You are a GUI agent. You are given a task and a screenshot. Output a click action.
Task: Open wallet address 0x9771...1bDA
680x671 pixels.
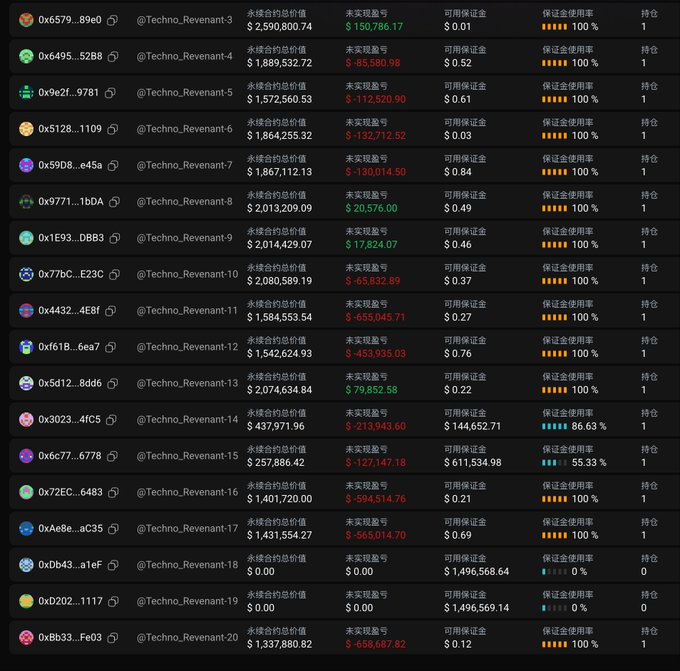[71, 202]
